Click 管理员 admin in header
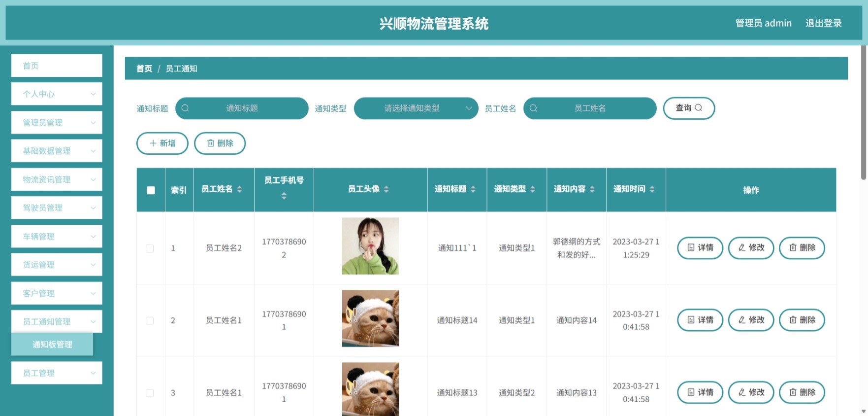This screenshot has height=416, width=868. click(x=763, y=23)
